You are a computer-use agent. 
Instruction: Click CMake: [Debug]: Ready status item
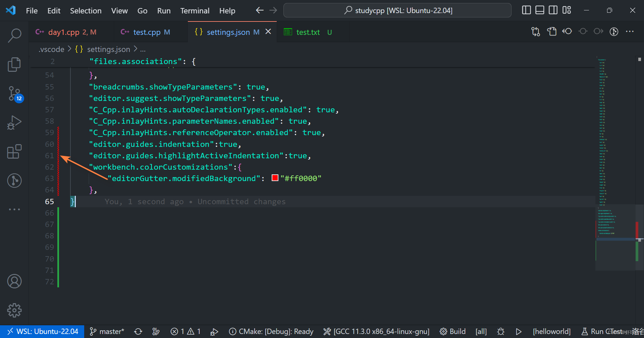point(271,331)
